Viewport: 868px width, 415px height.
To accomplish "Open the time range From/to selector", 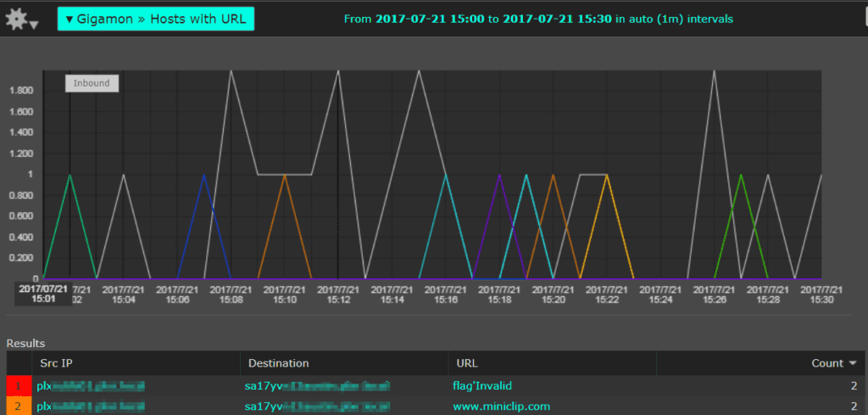I will coord(538,19).
